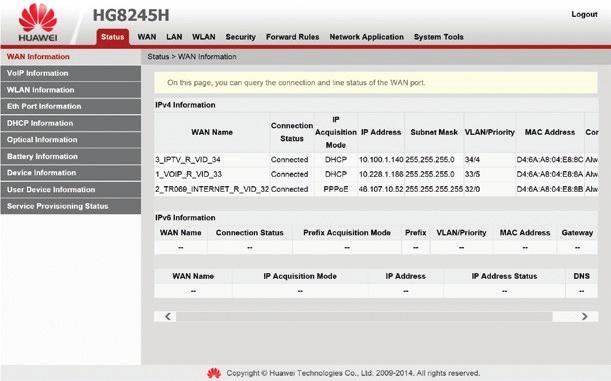Click MAC address ending E8:8A
This screenshot has width=611, height=381.
point(550,174)
